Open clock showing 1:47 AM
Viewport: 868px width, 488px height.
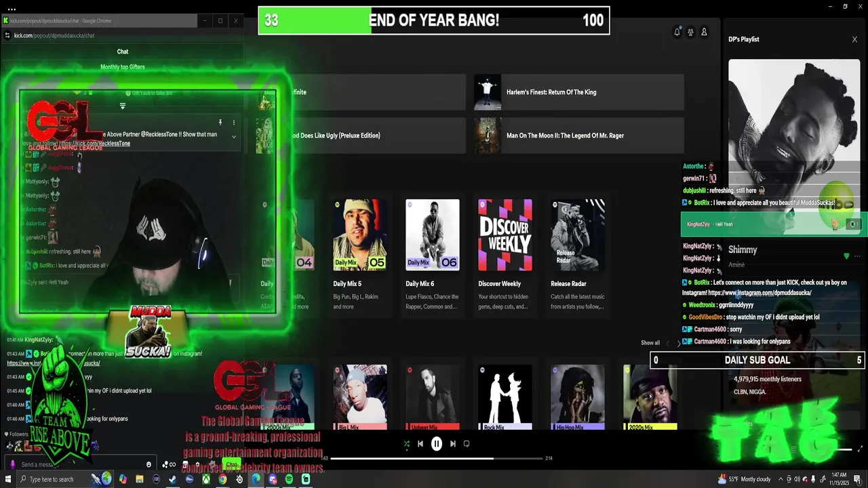coord(837,479)
